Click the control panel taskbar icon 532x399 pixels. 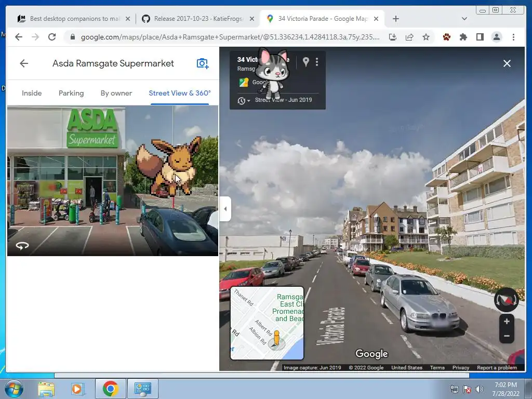(142, 389)
